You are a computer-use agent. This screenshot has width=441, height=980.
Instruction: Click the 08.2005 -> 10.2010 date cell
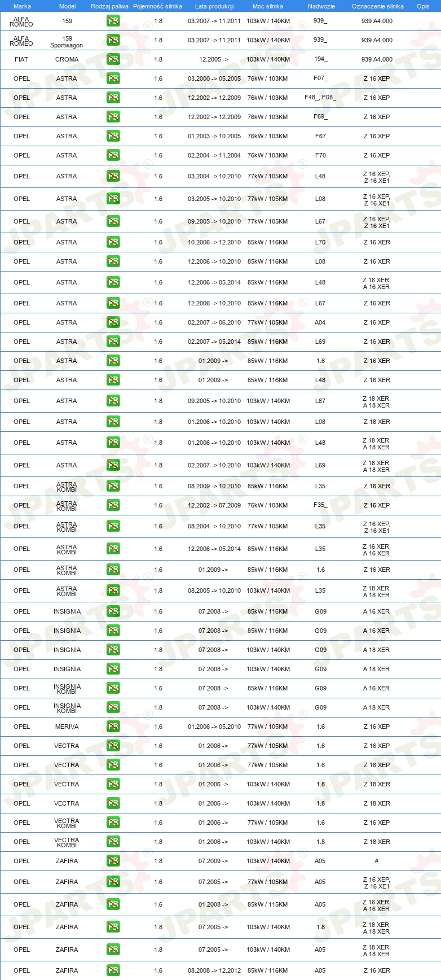[x=214, y=590]
